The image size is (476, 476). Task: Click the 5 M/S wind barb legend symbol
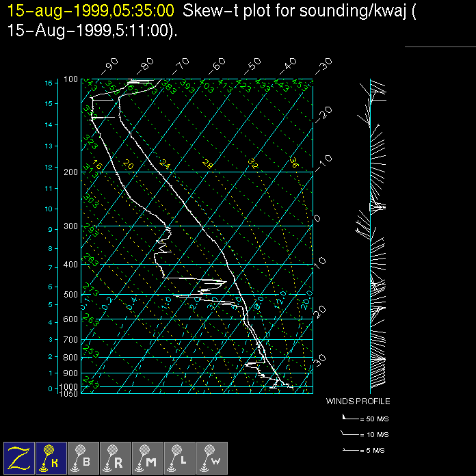click(349, 451)
